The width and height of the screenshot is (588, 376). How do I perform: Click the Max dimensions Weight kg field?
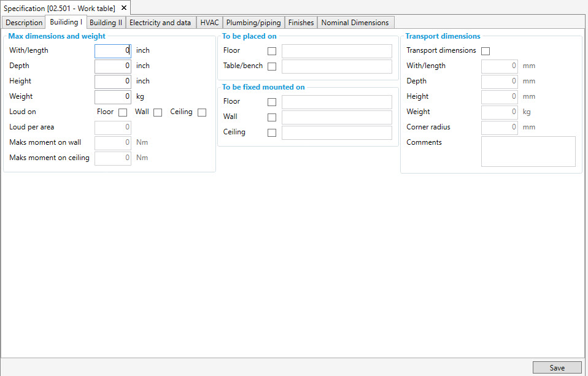point(113,97)
